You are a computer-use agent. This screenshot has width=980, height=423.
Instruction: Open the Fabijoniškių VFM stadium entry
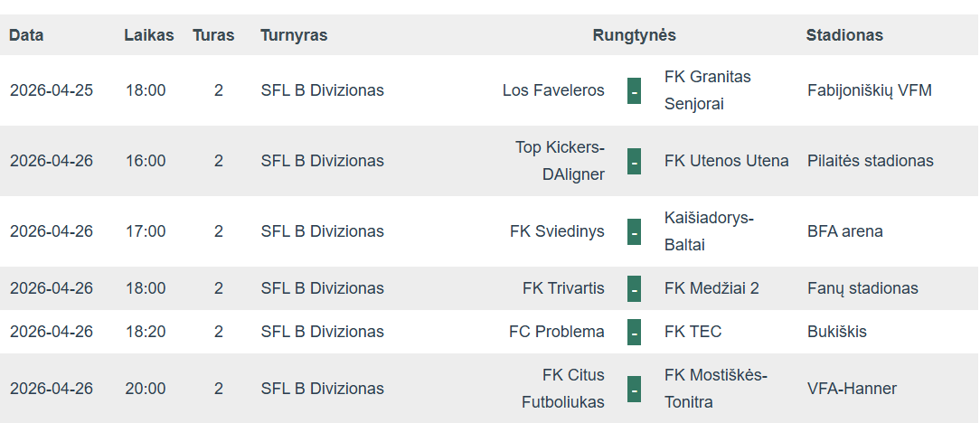pyautogui.click(x=869, y=90)
